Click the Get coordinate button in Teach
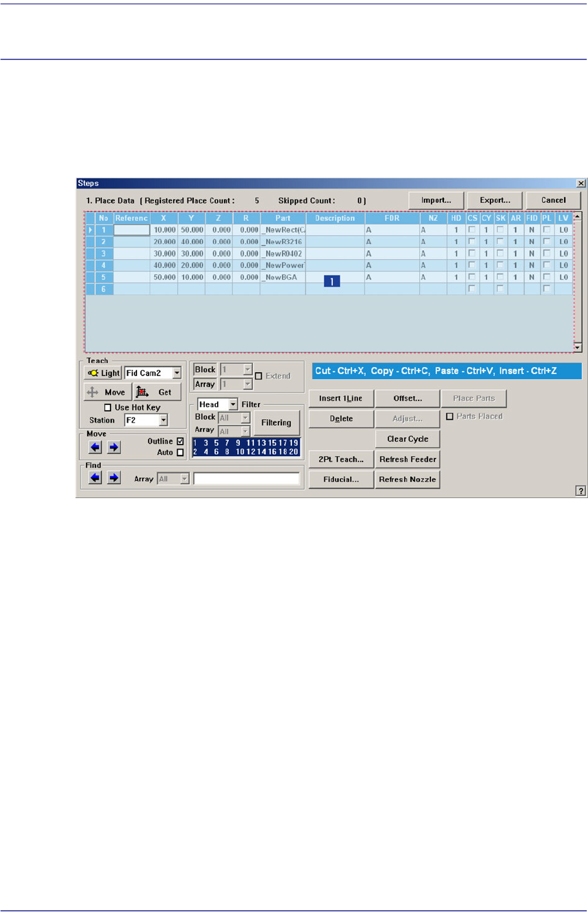 [157, 392]
